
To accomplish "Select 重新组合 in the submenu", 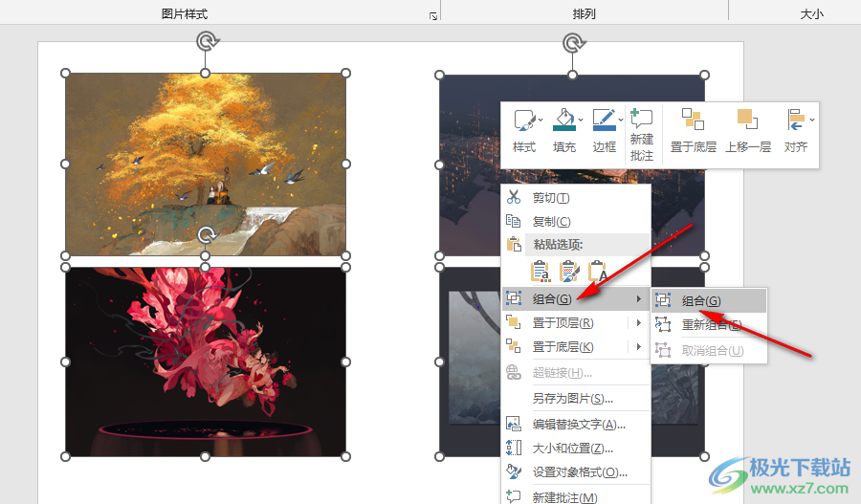I will coord(709,325).
